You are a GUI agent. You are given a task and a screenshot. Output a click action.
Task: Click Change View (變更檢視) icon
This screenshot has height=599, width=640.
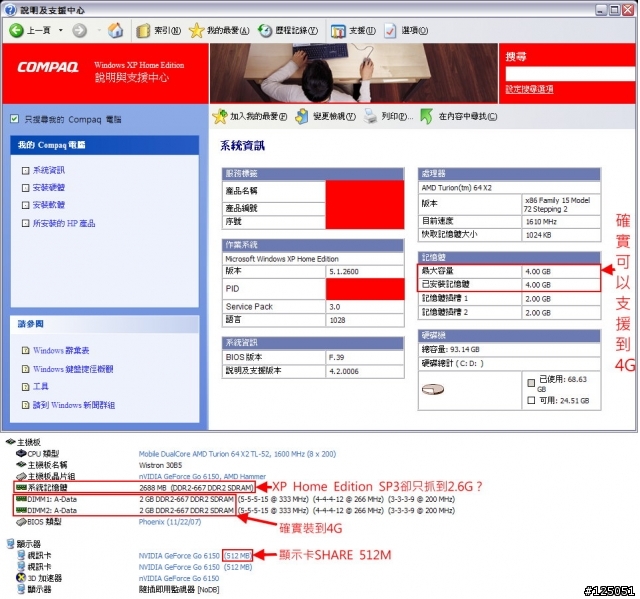302,117
